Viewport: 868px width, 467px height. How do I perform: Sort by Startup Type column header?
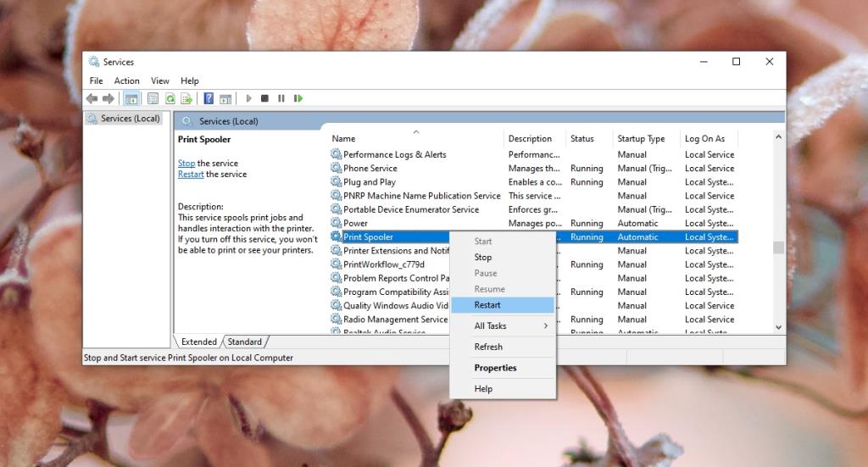tap(641, 139)
